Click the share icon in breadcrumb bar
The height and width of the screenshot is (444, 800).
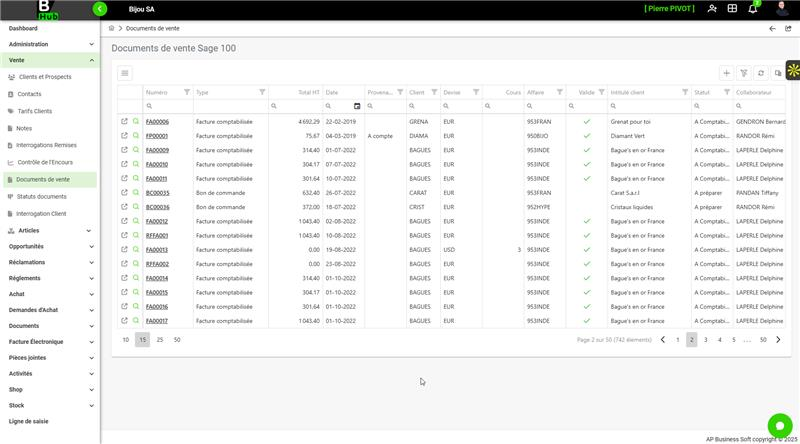pyautogui.click(x=788, y=29)
